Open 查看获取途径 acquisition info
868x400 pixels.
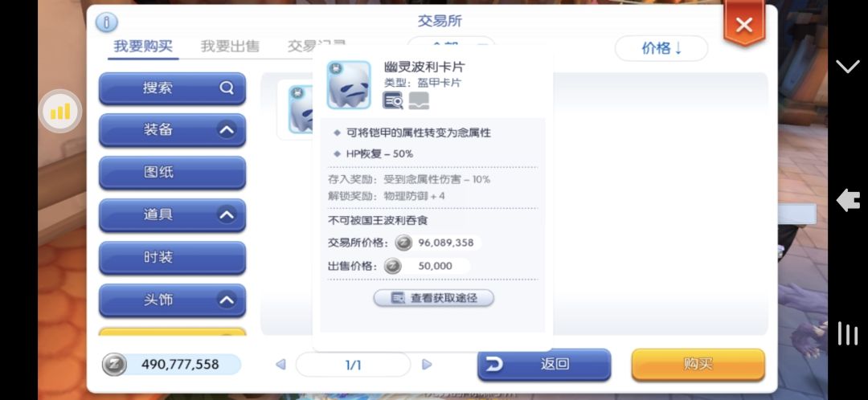433,298
